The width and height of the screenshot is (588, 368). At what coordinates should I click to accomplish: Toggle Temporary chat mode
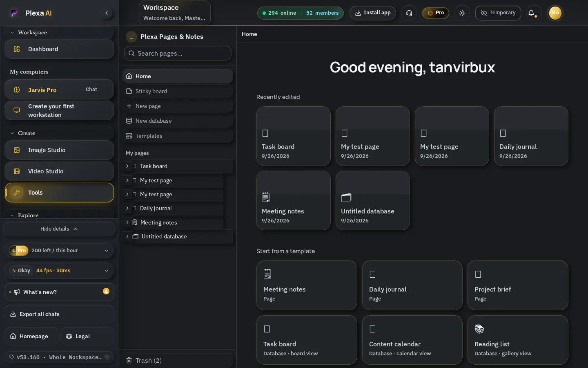click(x=498, y=13)
